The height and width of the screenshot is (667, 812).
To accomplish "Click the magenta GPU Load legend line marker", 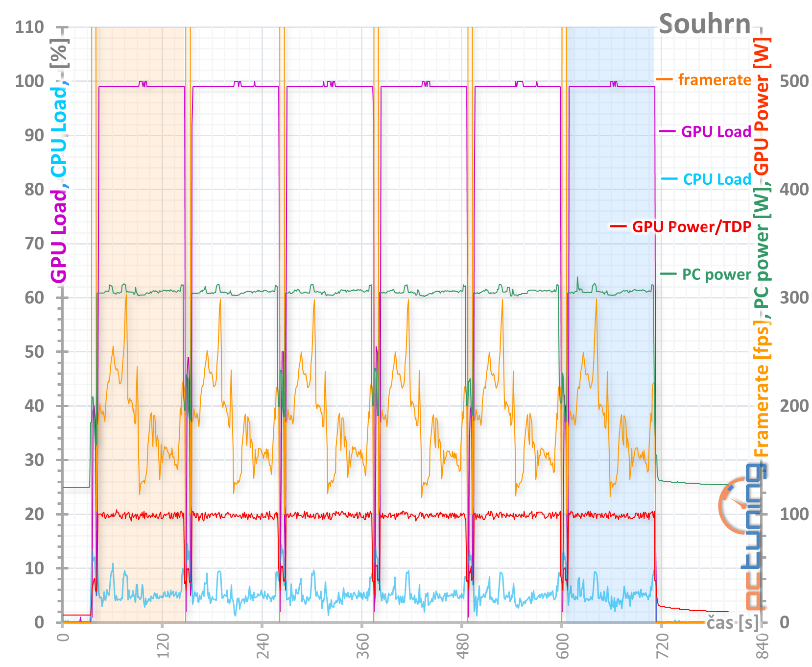I will tap(668, 131).
